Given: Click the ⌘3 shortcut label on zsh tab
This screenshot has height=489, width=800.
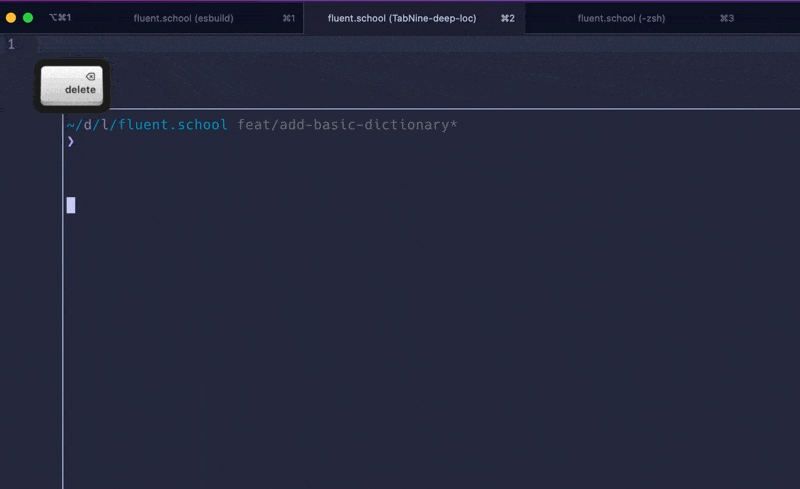Looking at the screenshot, I should (x=727, y=18).
